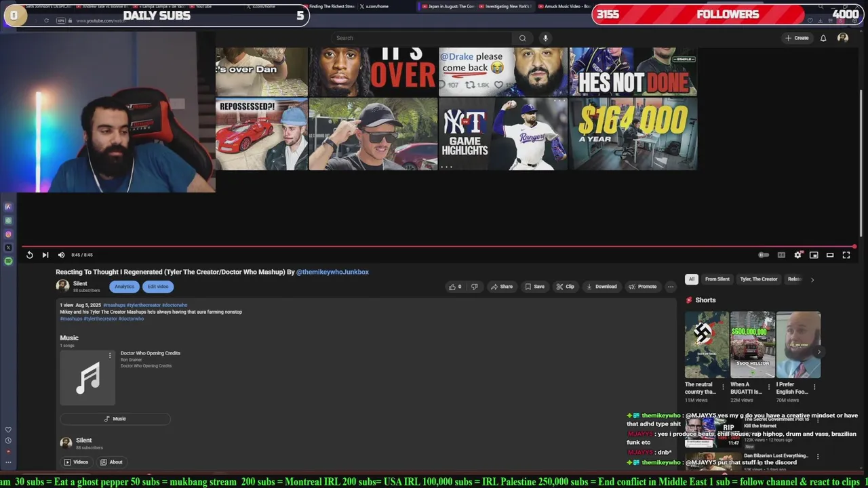Screen dimensions: 868x488
Task: Open the account avatar menu
Action: [x=843, y=38]
